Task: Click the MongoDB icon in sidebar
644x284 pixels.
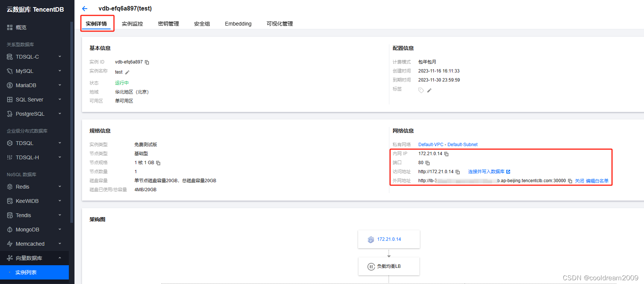Action: [10, 230]
